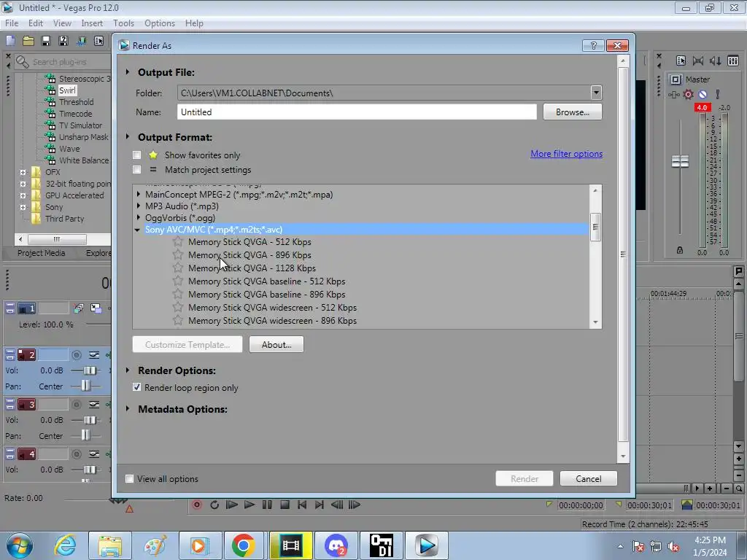747x560 pixels.
Task: Arm track 4 for record
Action: [x=76, y=454]
